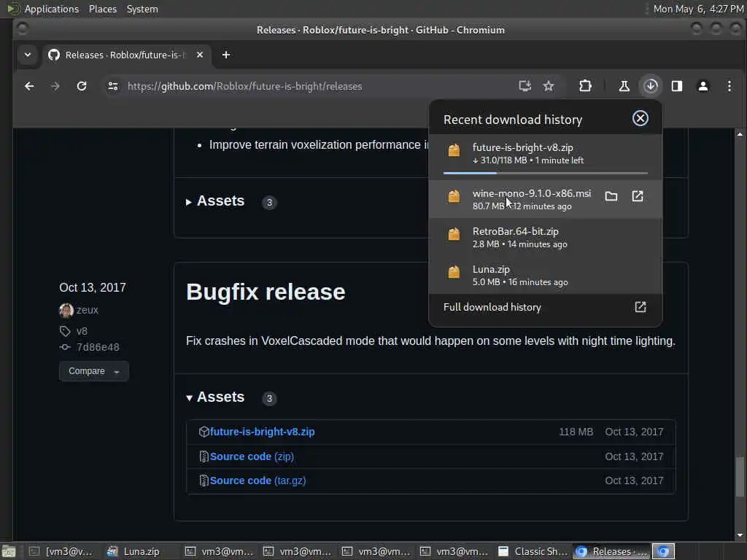Show wine-mono msi in folder
This screenshot has width=747, height=560.
click(611, 196)
